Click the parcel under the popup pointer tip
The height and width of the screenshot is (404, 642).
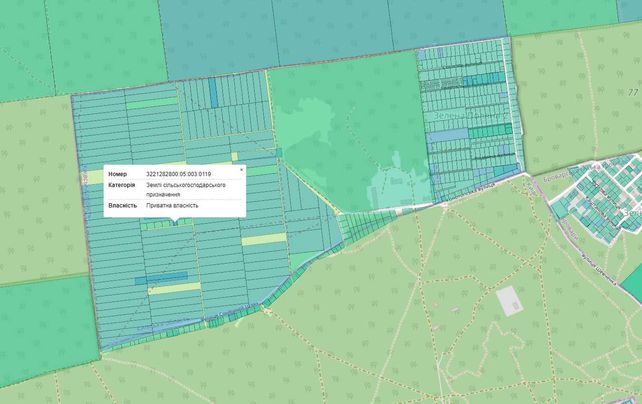coord(175,224)
